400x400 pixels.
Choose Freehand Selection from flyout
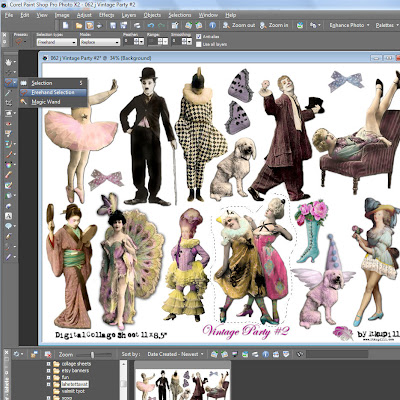[x=52, y=92]
